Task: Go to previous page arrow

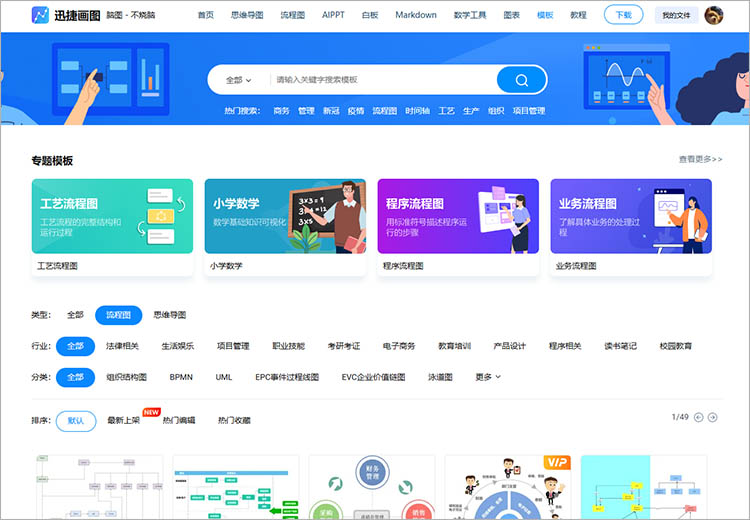Action: pos(698,418)
